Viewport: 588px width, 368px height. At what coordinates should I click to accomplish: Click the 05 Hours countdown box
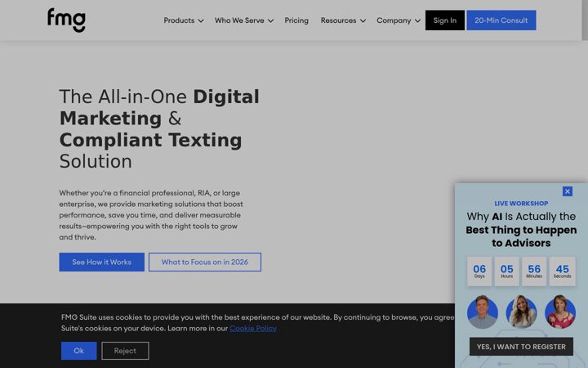coord(506,272)
